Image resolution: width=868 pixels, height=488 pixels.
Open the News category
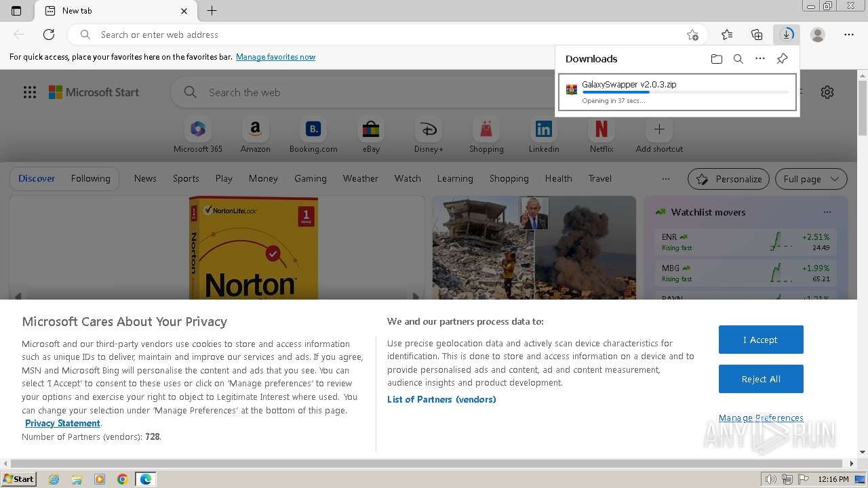pyautogui.click(x=145, y=178)
